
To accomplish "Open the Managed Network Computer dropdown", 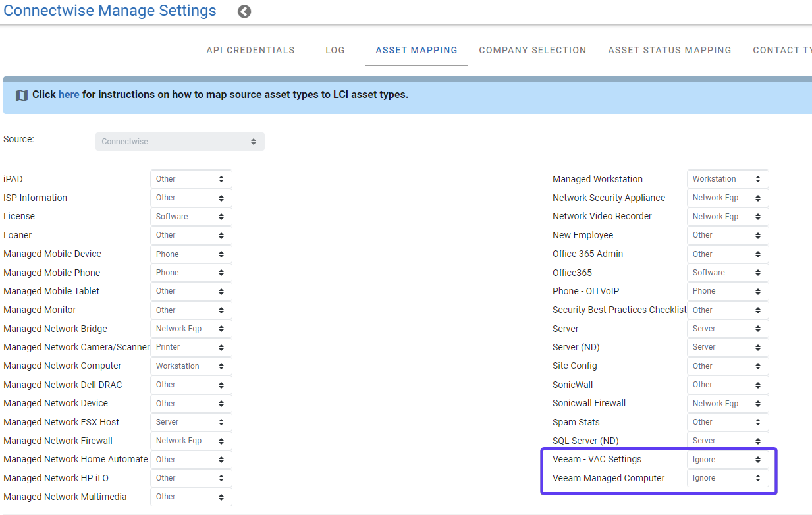I will 191,366.
